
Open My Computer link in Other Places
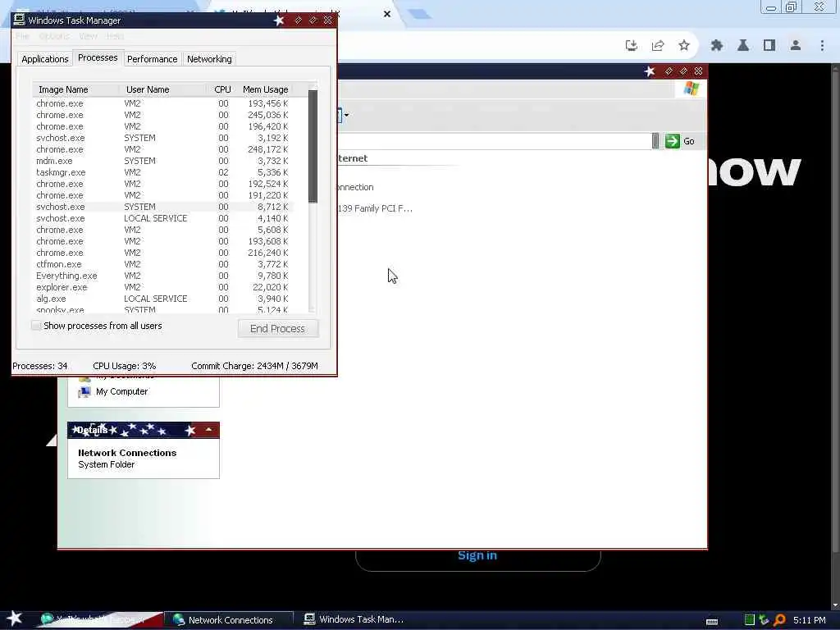pos(121,391)
